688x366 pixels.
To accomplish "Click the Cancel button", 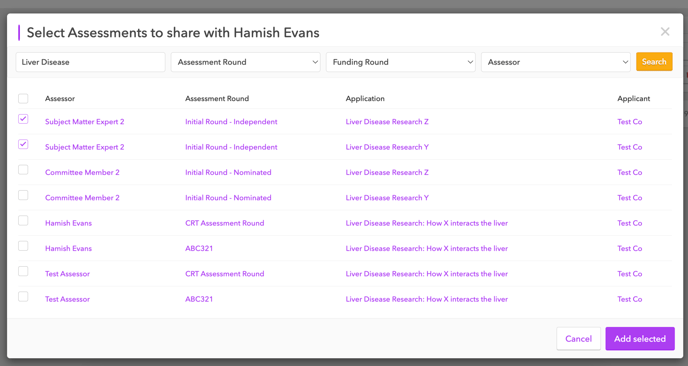I will click(x=578, y=339).
